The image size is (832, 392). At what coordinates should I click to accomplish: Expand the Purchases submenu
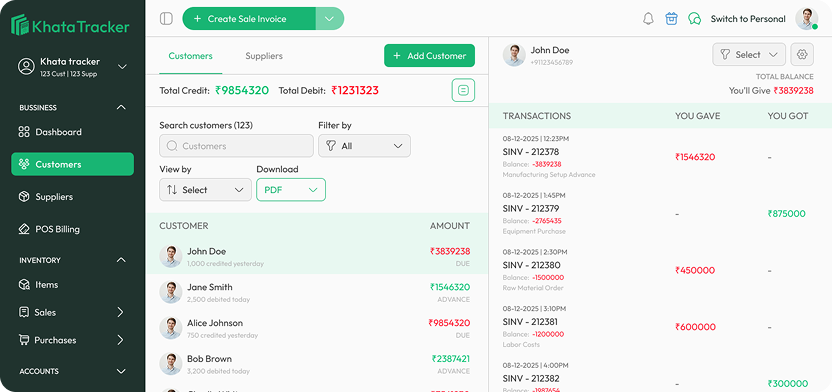[120, 340]
